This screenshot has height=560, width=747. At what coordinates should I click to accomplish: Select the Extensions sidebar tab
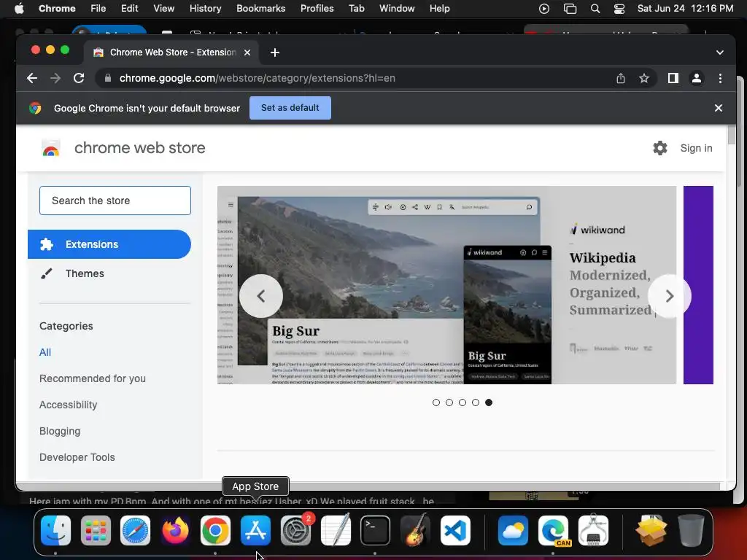pos(109,244)
